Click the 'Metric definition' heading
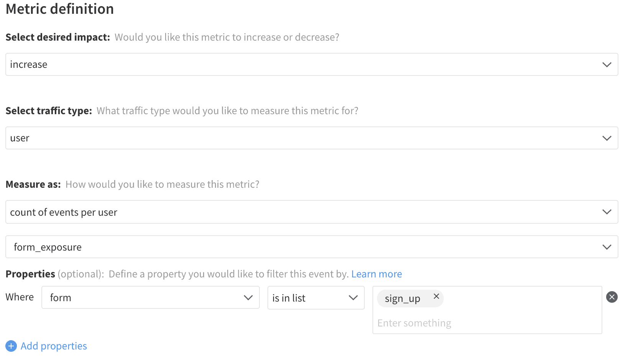Image resolution: width=633 pixels, height=364 pixels. tap(60, 9)
